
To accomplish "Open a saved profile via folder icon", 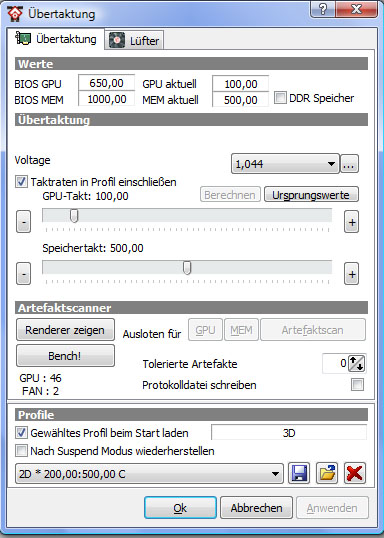I will [327, 474].
